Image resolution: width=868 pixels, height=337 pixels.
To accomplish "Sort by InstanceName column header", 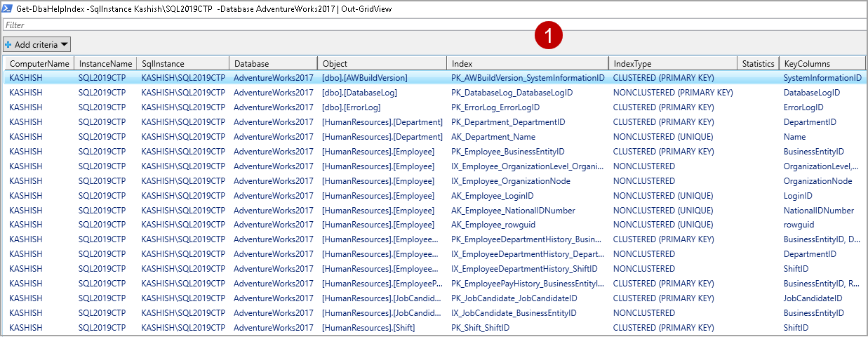I will click(x=105, y=63).
